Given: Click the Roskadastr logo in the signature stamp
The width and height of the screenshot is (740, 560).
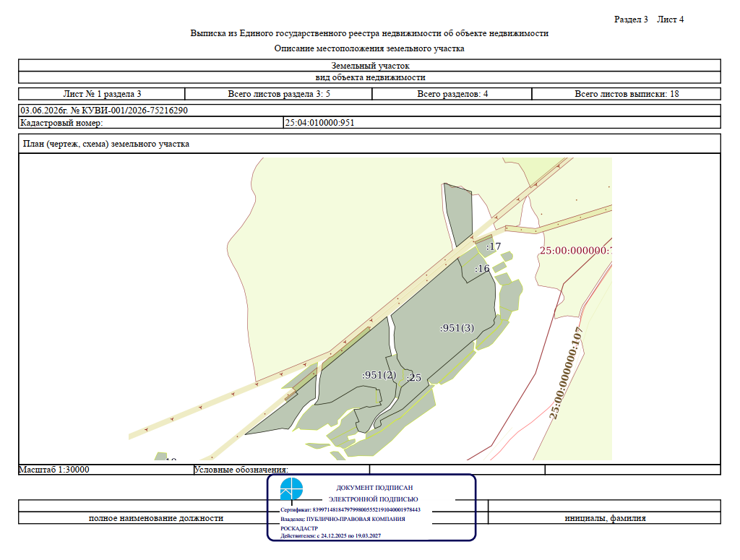Looking at the screenshot, I should pyautogui.click(x=291, y=488).
